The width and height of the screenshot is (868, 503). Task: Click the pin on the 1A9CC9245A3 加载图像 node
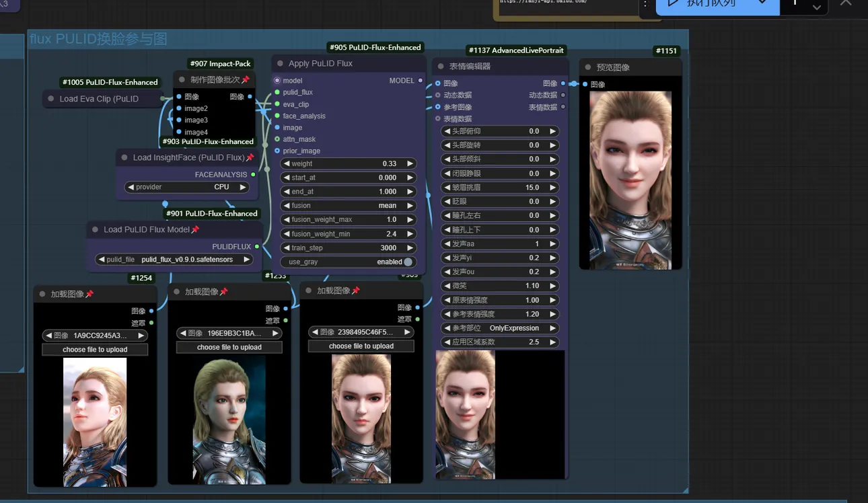(x=89, y=294)
